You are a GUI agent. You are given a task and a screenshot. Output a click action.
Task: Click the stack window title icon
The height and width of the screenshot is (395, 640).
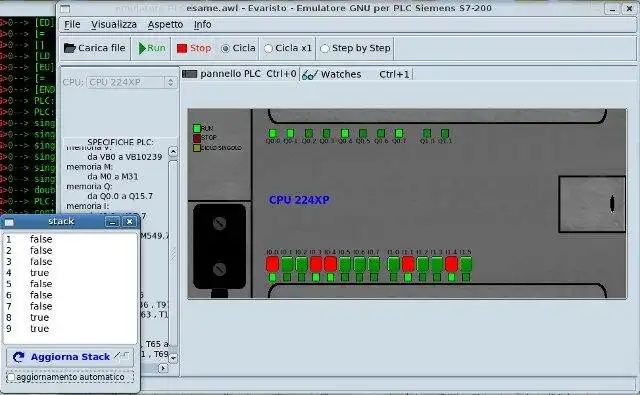(x=9, y=222)
